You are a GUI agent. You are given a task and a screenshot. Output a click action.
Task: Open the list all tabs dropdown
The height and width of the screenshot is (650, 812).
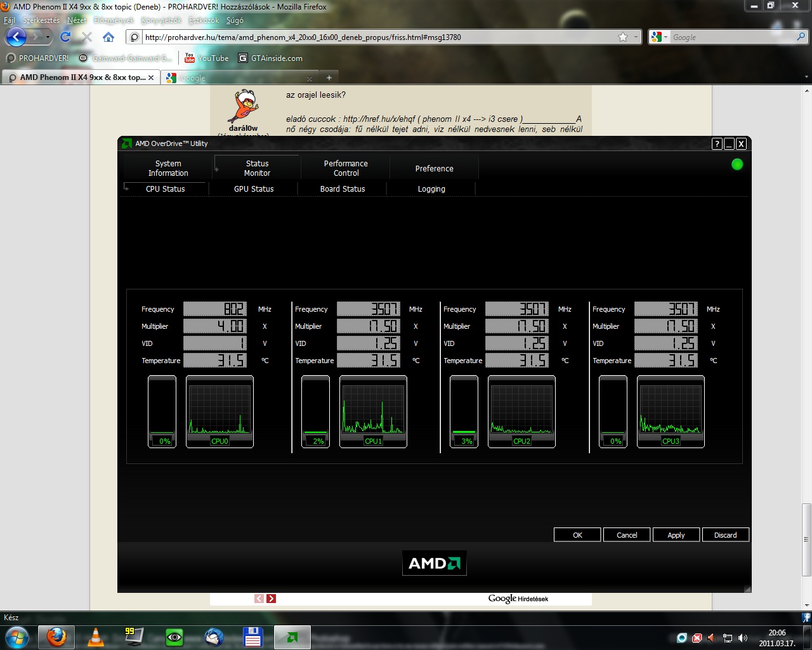806,77
